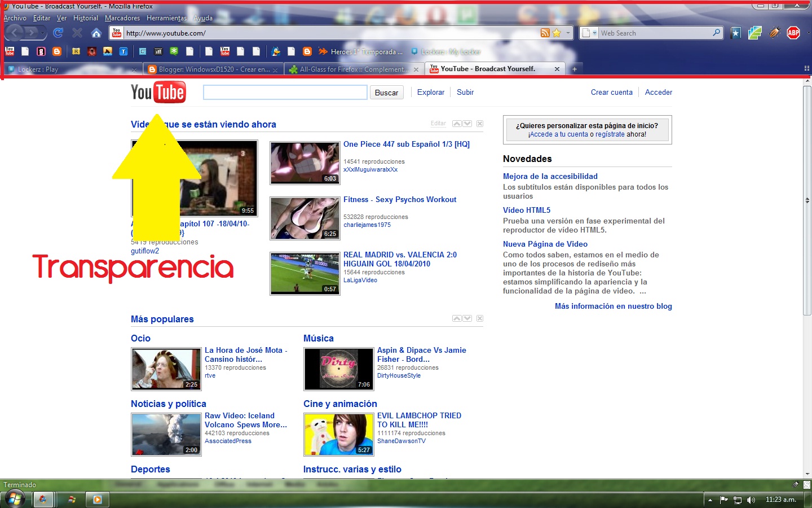Click the Buscar search button
This screenshot has height=508, width=812.
386,93
